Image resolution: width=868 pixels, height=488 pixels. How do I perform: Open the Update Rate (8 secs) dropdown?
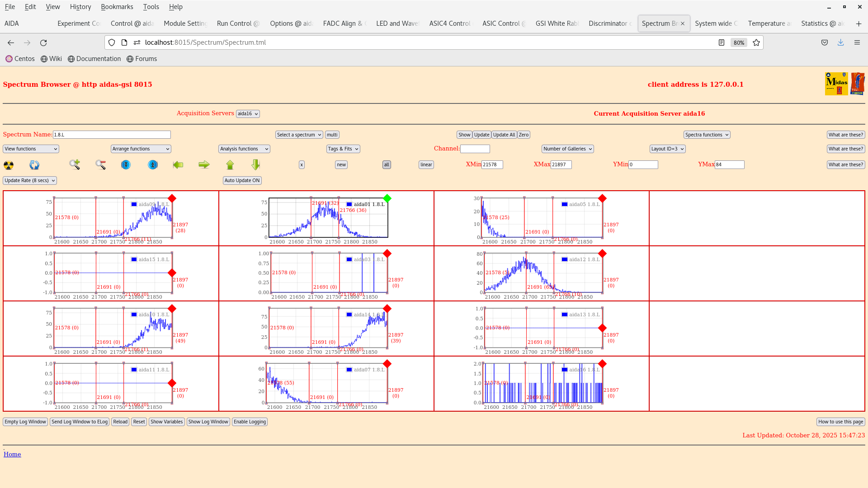29,180
